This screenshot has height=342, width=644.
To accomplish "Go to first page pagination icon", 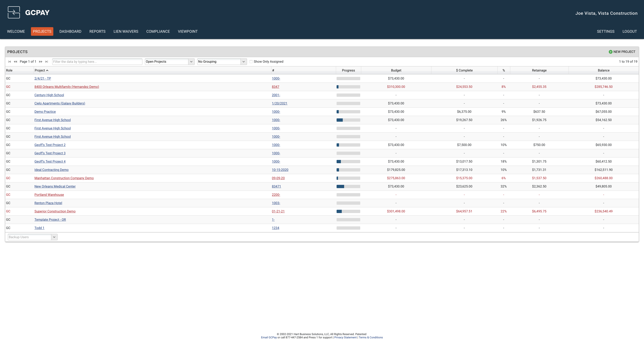I will (x=10, y=62).
